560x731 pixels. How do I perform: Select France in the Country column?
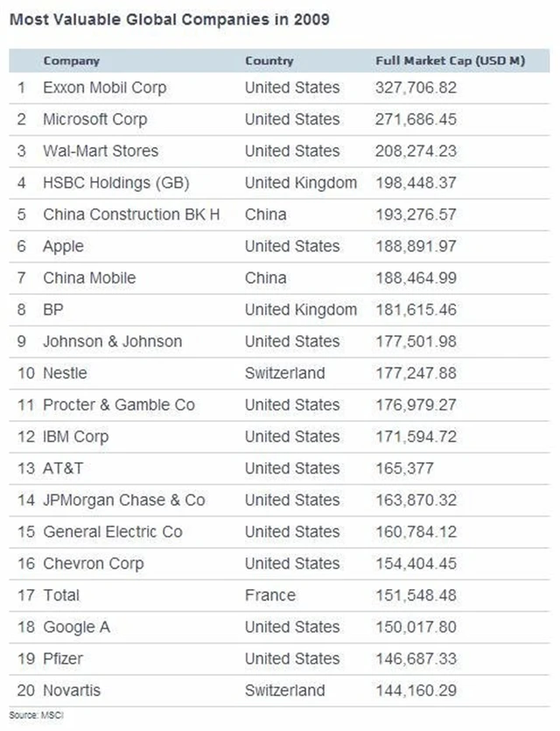point(269,595)
